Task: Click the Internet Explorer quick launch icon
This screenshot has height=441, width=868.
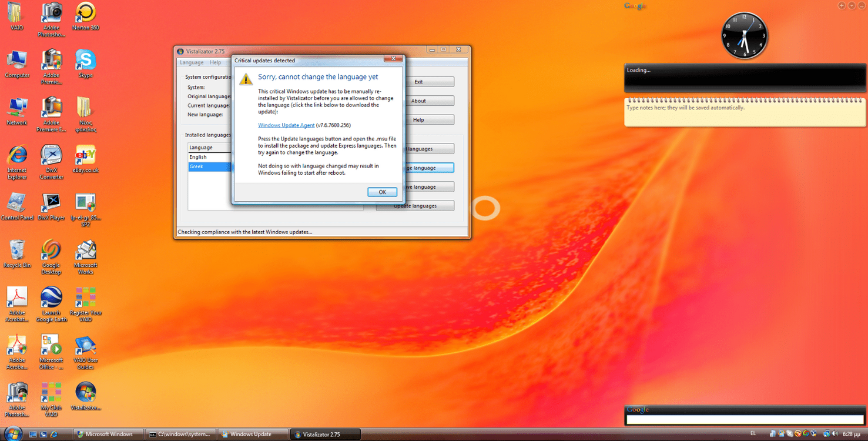Action: pos(54,435)
